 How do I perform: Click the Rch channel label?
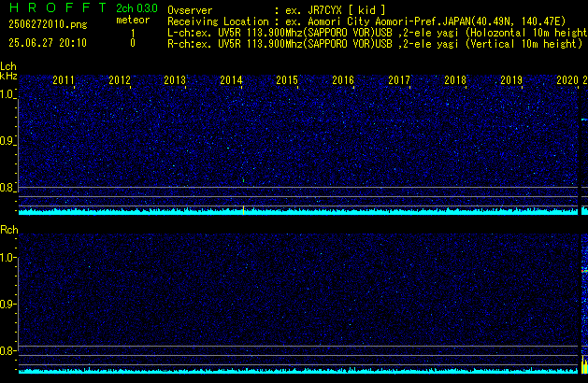pyautogui.click(x=9, y=230)
